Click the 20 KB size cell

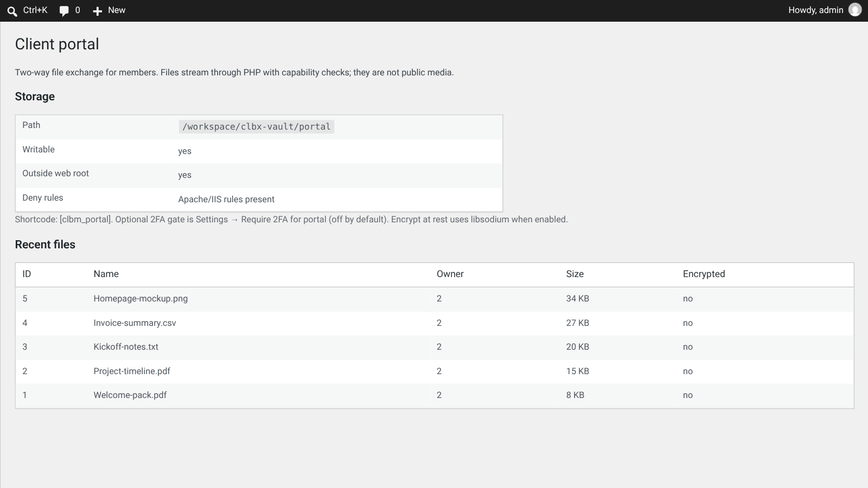(578, 347)
